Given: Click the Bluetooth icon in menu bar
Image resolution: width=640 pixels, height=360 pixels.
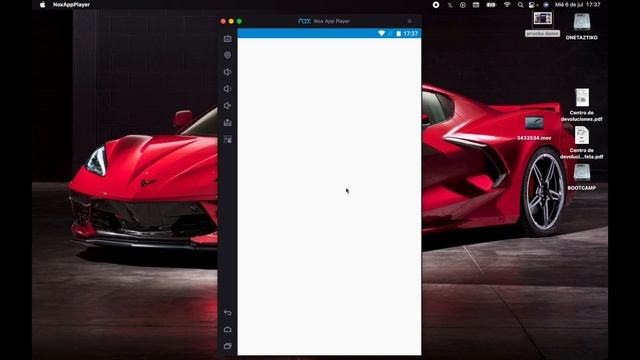Looking at the screenshot, I should (x=450, y=5).
